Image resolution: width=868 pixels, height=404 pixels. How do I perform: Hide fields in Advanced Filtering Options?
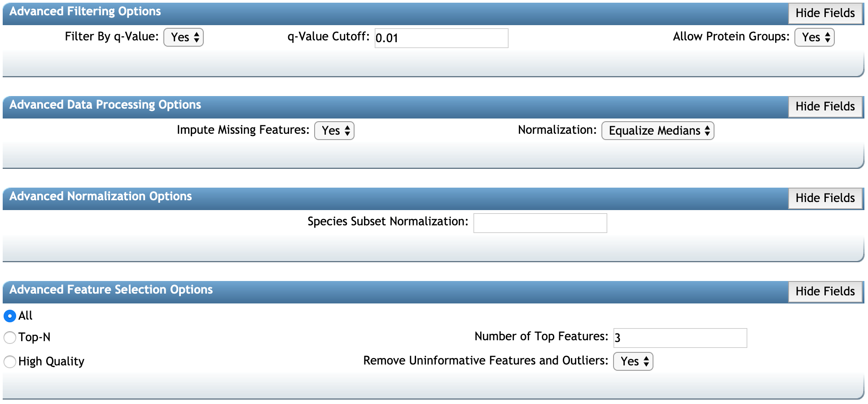pos(825,13)
